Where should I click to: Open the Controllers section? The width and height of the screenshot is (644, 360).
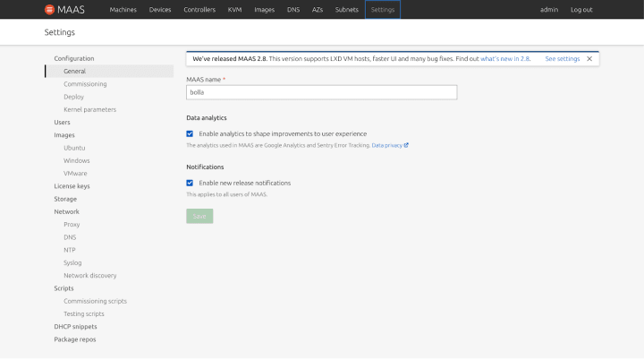click(199, 10)
